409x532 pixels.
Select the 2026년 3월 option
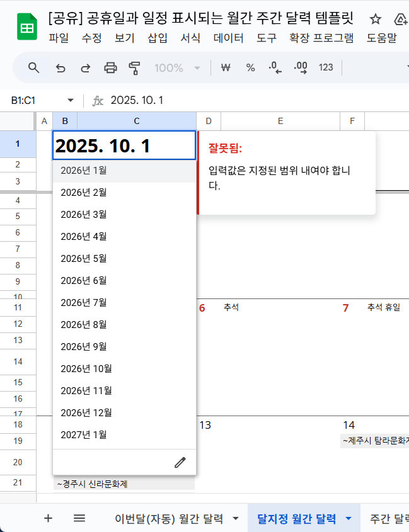pos(84,214)
